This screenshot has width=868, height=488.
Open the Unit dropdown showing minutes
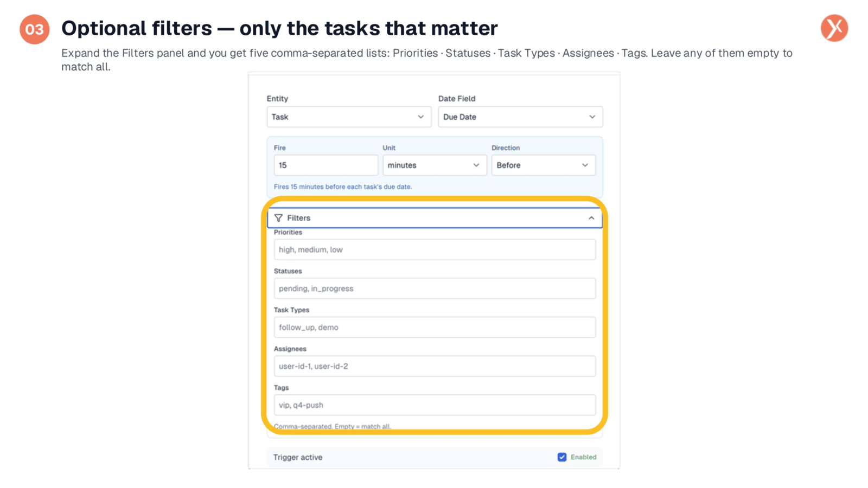click(x=434, y=165)
